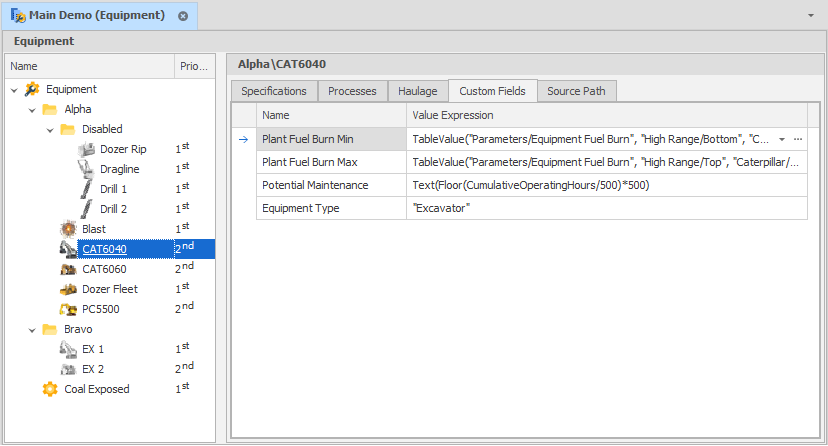Select the Dozer Rip equipment icon

point(87,149)
